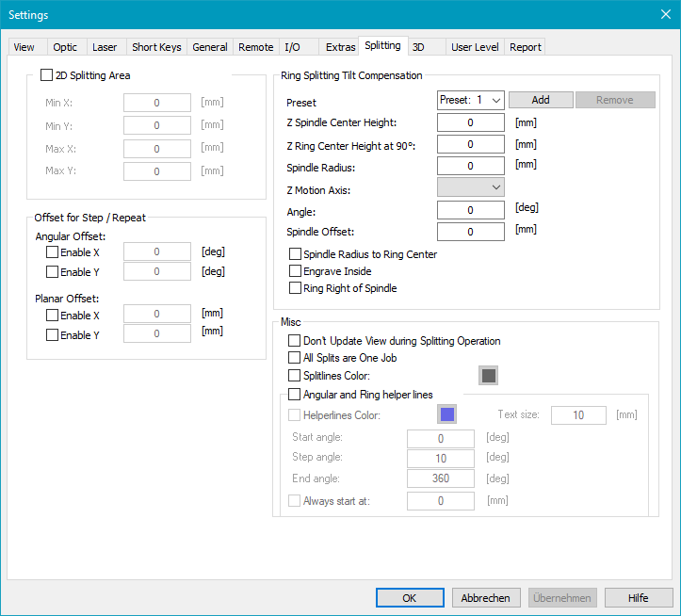Open help with the Hilfe button
This screenshot has width=681, height=616.
tap(639, 598)
